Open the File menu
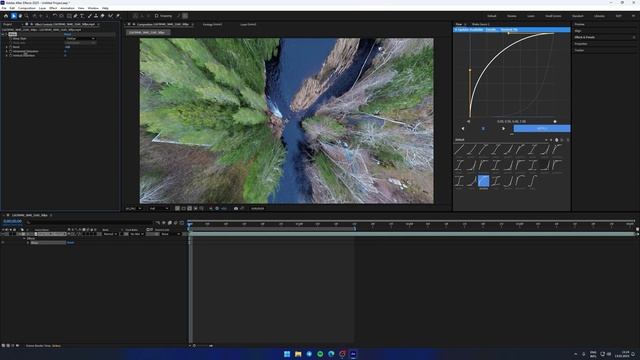This screenshot has width=640, height=360. [4, 8]
